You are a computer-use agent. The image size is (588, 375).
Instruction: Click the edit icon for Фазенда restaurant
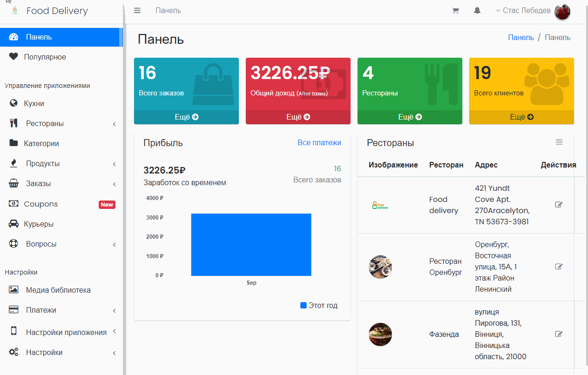point(559,334)
